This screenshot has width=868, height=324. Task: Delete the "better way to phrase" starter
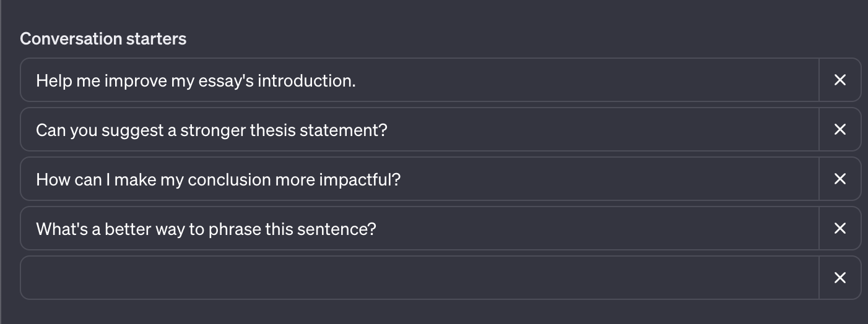tap(840, 228)
